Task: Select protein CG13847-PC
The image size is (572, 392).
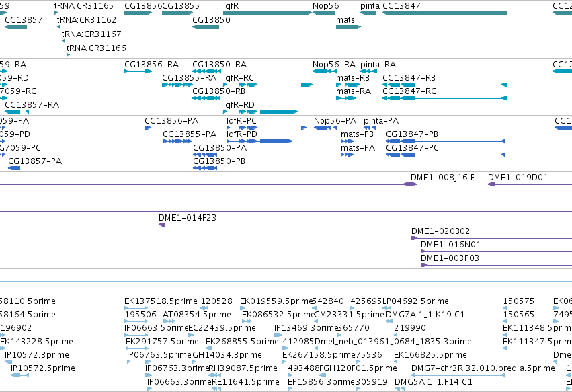Action: (446, 155)
